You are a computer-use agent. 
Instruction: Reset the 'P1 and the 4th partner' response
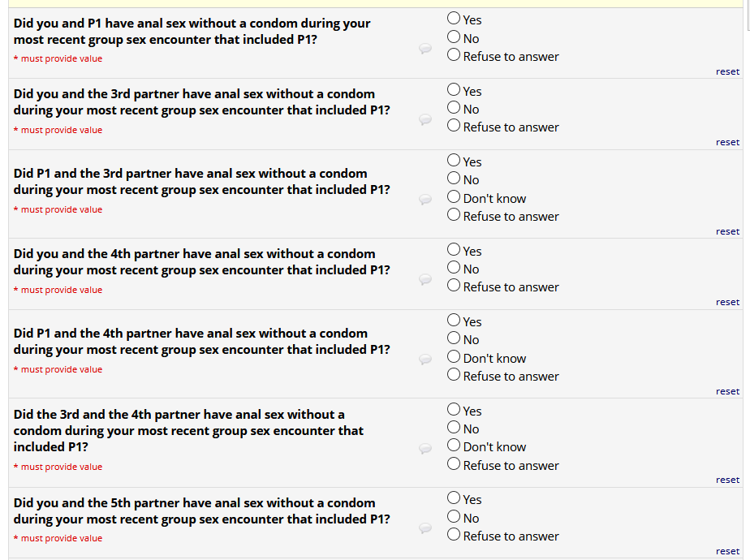[x=727, y=391]
